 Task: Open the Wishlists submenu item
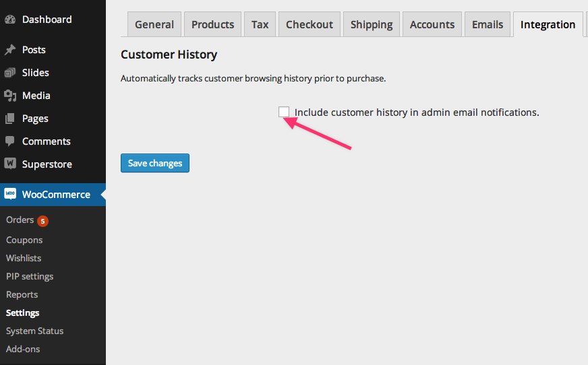click(24, 259)
